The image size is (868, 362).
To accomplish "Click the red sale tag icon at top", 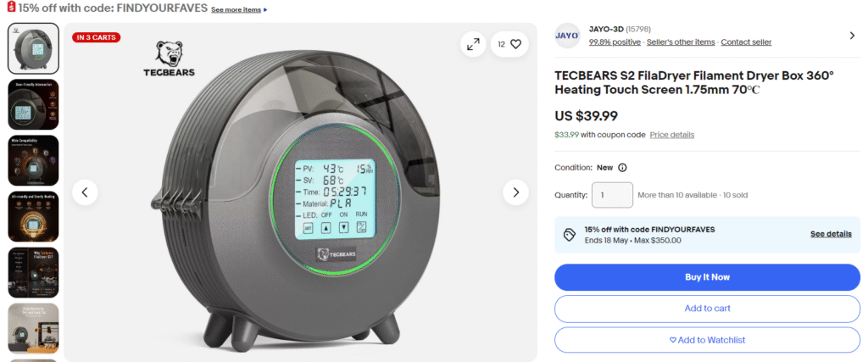I will [x=11, y=8].
